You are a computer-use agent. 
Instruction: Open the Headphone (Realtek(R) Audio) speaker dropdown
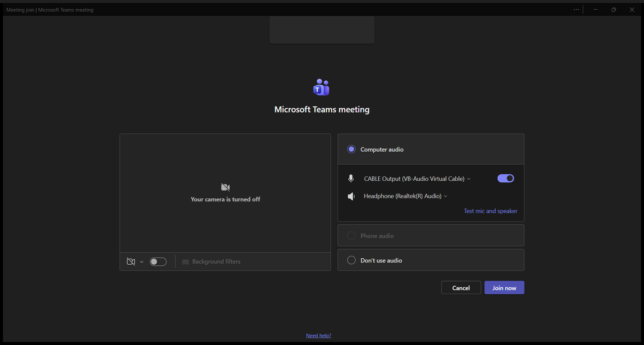(x=406, y=197)
